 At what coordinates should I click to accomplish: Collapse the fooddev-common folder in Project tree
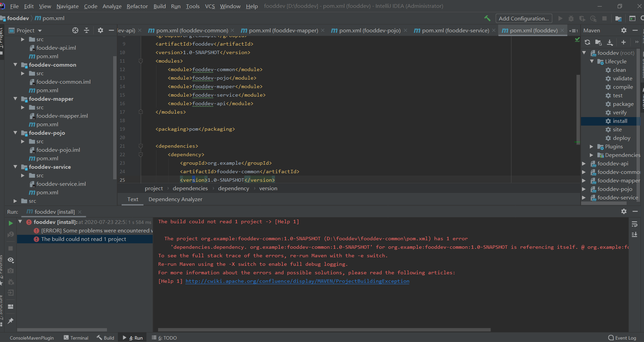pos(15,65)
